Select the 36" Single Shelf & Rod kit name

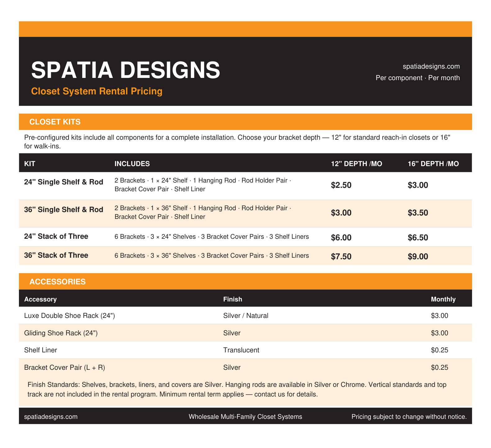pos(64,210)
